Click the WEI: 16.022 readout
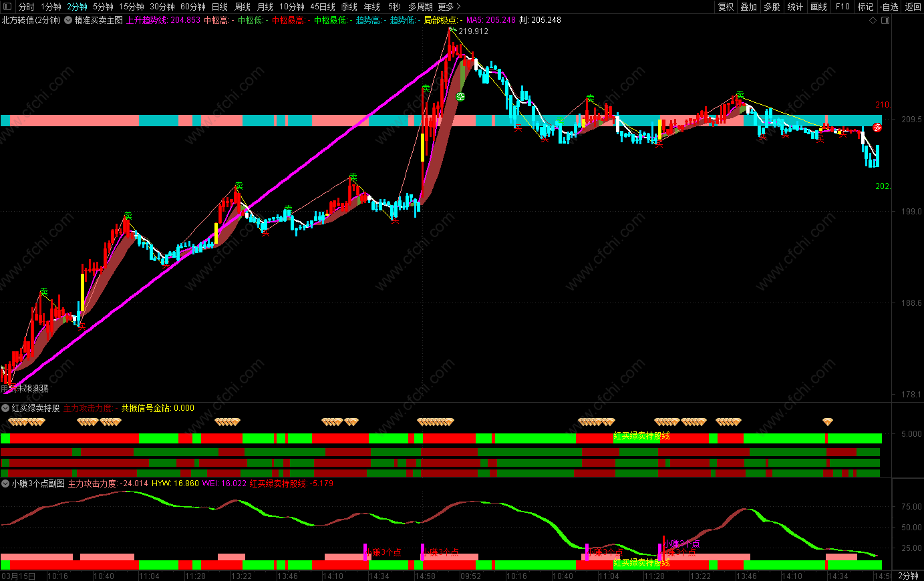The height and width of the screenshot is (581, 924). tap(224, 483)
